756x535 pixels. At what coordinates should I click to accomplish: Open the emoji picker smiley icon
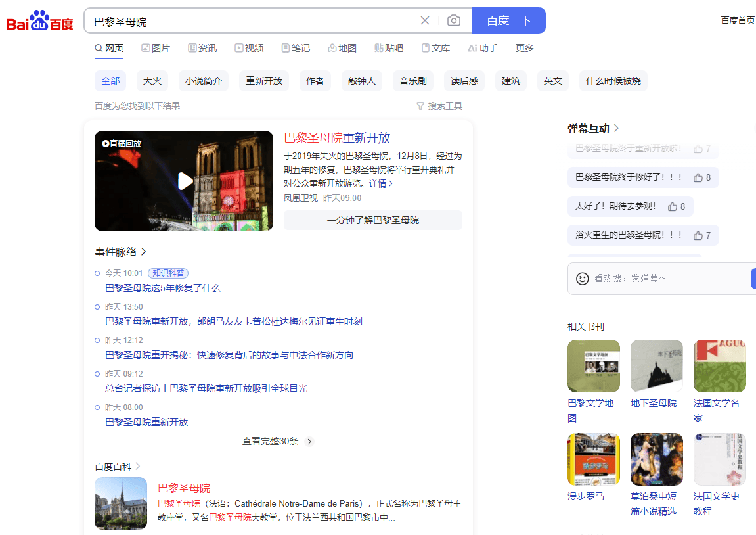583,279
